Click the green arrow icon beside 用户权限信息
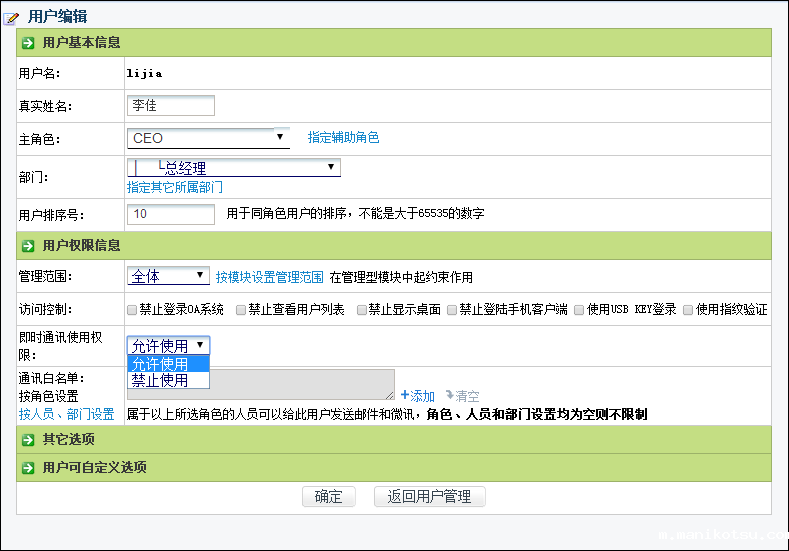 pyautogui.click(x=28, y=246)
